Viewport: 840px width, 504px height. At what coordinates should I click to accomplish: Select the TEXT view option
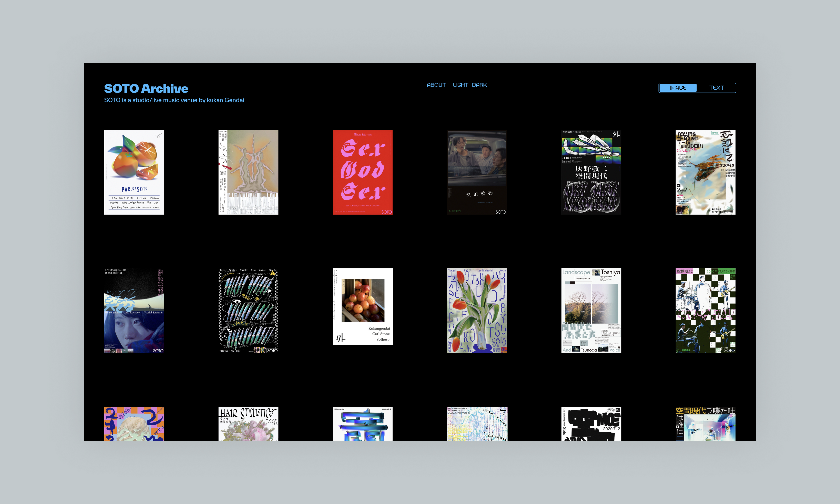coord(716,88)
